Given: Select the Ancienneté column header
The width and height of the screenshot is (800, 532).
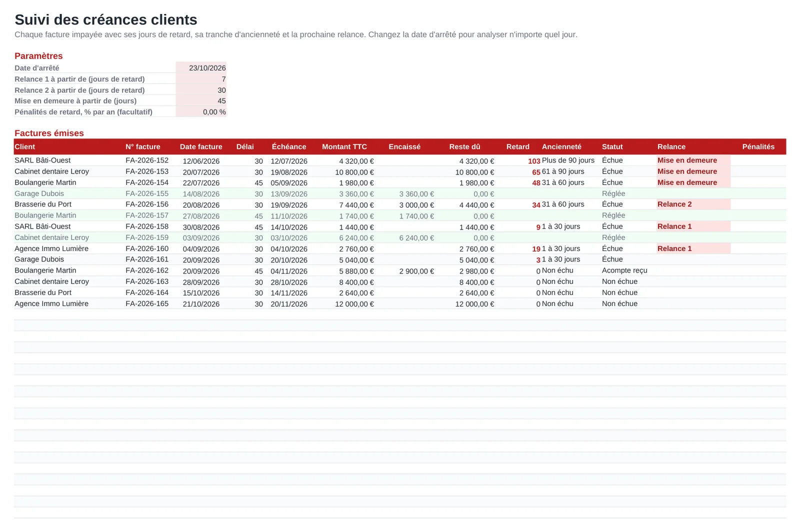Looking at the screenshot, I should pos(561,146).
